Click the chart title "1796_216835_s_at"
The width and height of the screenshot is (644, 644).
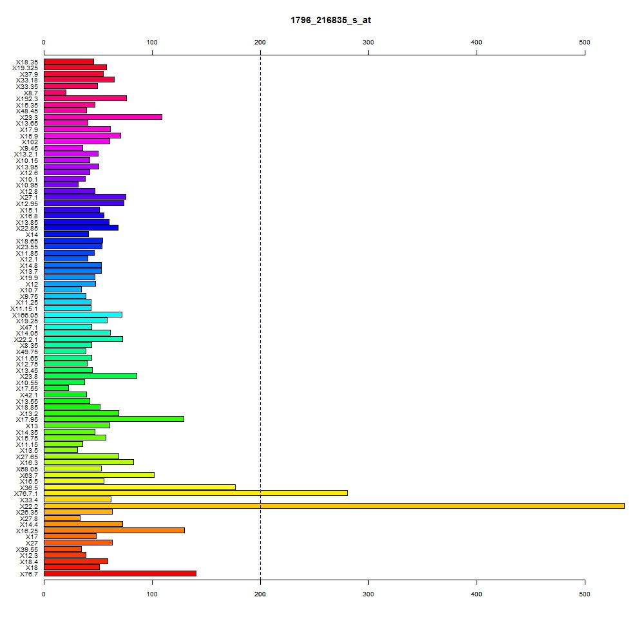330,20
